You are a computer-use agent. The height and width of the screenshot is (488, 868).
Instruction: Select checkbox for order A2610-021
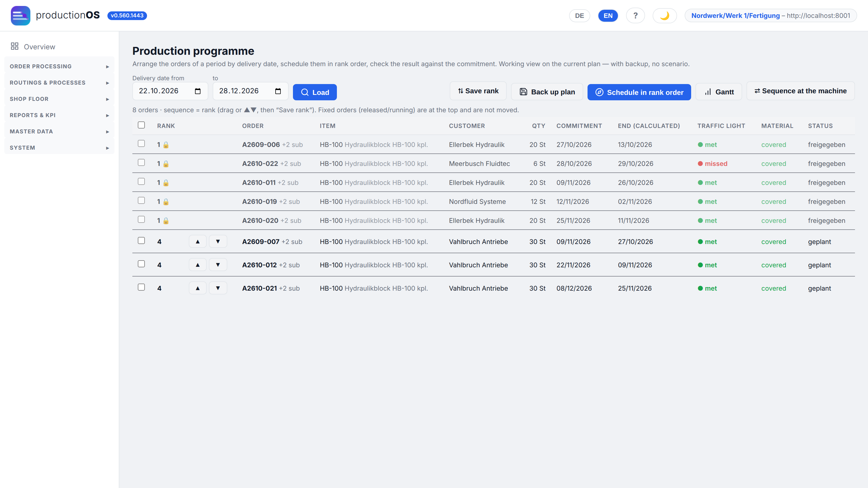point(142,287)
